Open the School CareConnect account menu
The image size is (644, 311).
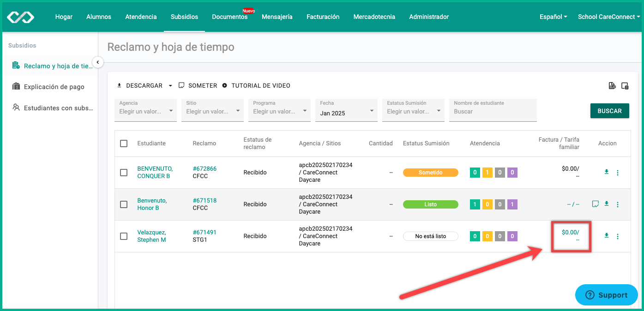pos(609,17)
